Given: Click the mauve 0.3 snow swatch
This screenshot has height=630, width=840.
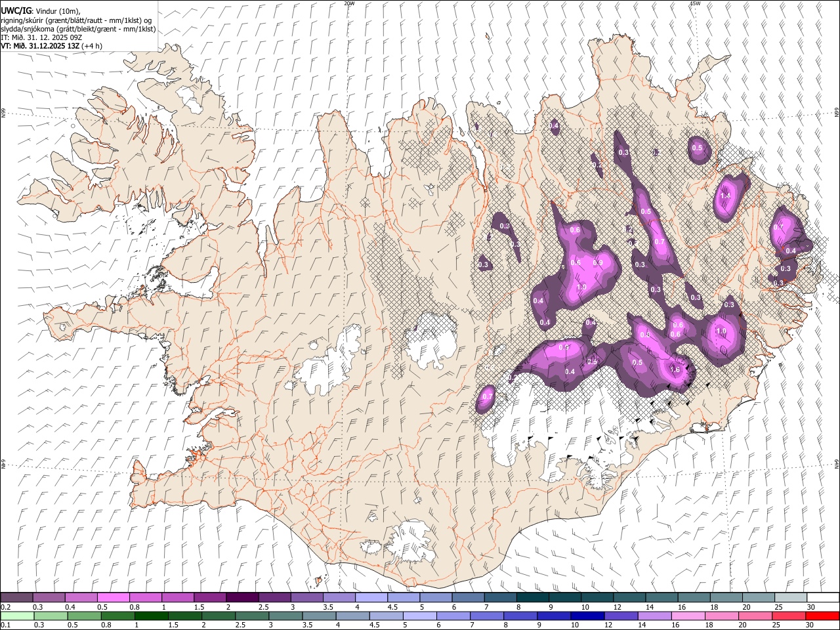Looking at the screenshot, I should tap(49, 597).
